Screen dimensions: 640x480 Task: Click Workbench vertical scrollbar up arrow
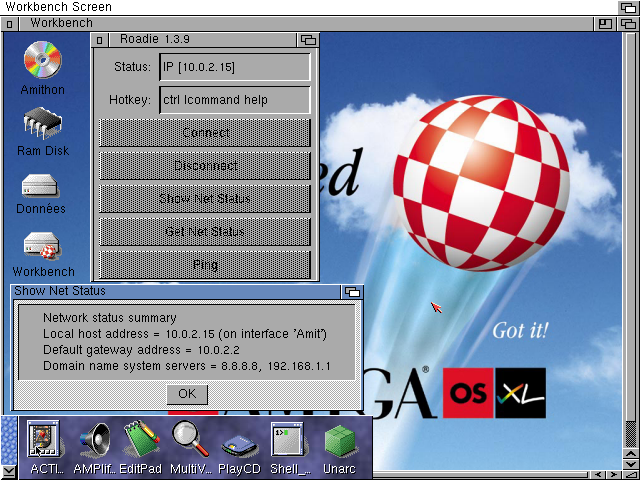pos(631,454)
